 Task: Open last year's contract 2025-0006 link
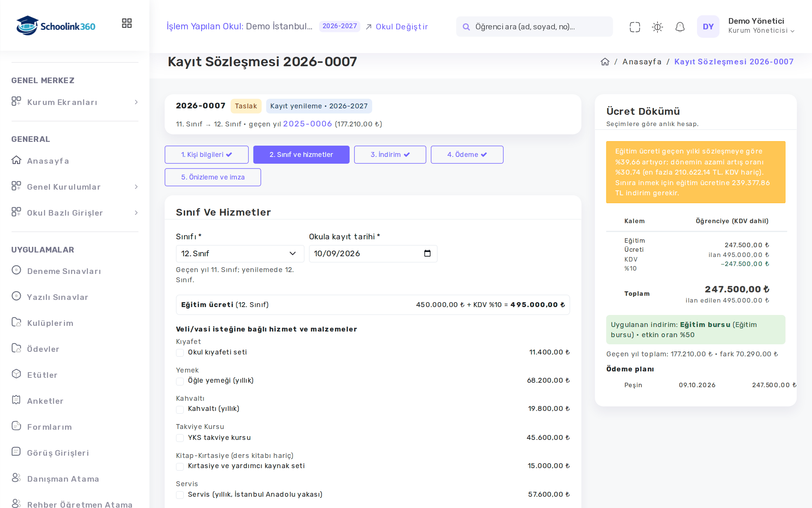point(308,124)
